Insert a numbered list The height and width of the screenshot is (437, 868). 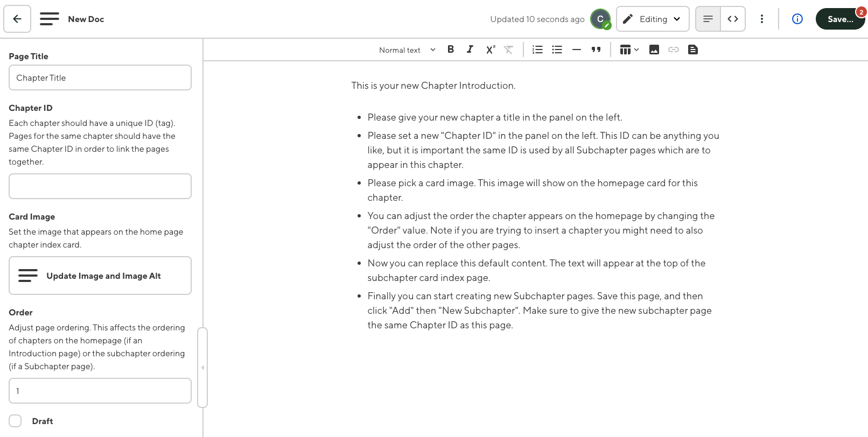tap(537, 50)
